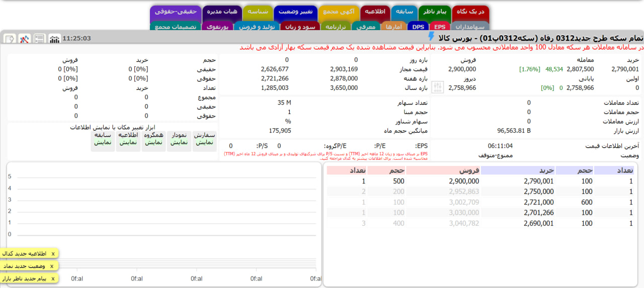
Task: Click the red notice text about coin units
Action: [441, 48]
